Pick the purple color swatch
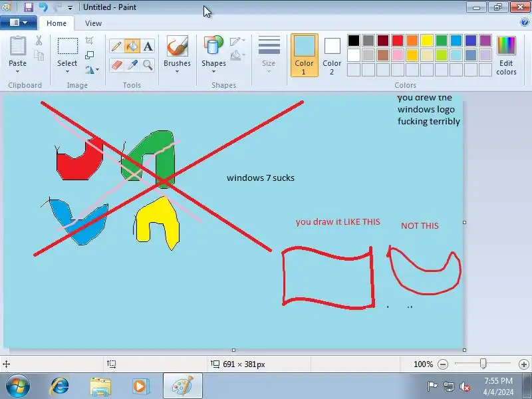 [x=485, y=41]
